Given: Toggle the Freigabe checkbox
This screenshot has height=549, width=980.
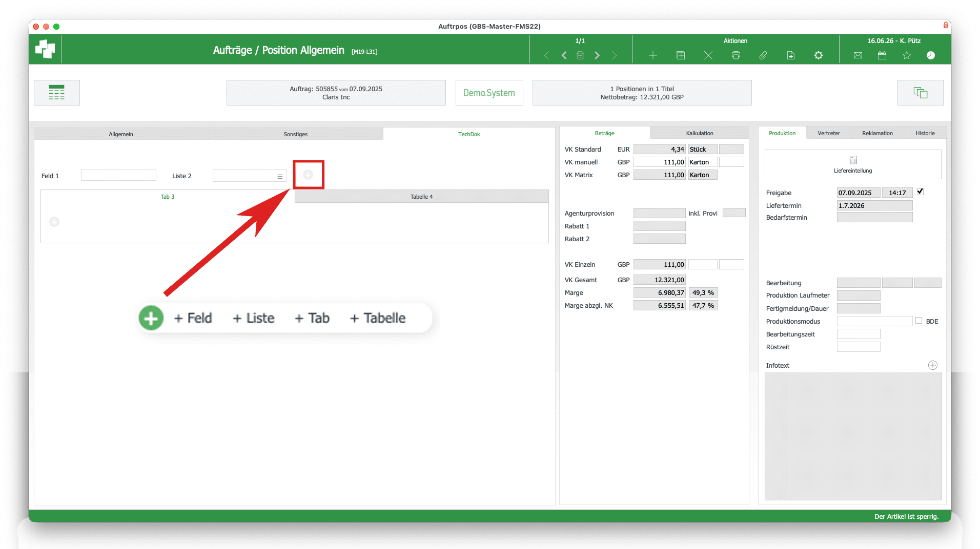Looking at the screenshot, I should 920,192.
